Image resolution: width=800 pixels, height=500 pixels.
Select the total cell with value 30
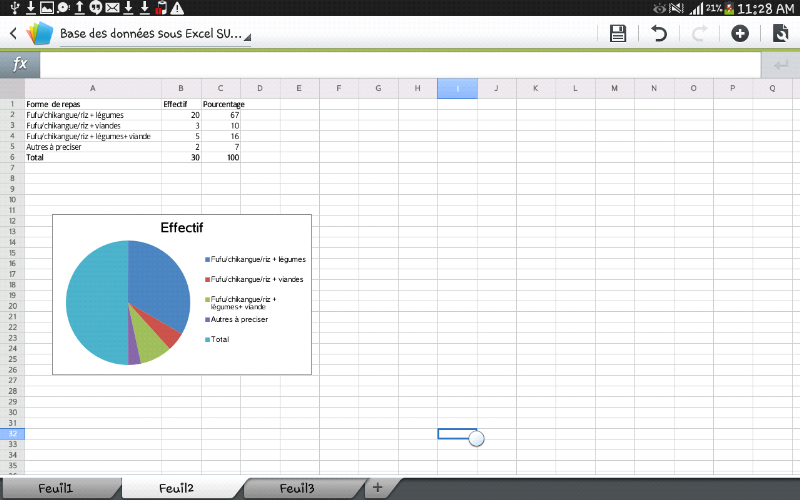pyautogui.click(x=181, y=157)
